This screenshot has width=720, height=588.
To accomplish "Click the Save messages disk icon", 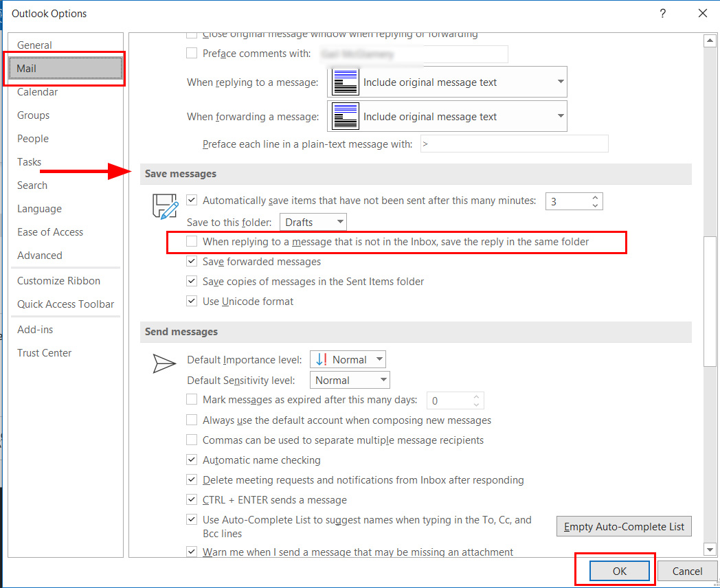I will coord(164,206).
